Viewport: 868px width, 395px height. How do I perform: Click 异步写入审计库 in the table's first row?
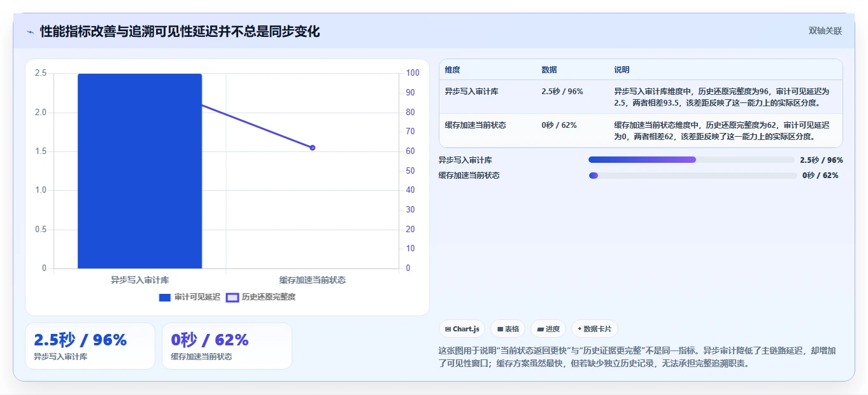pyautogui.click(x=471, y=92)
